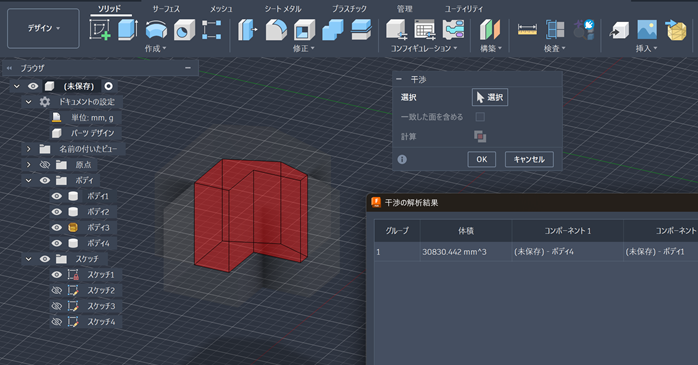
Task: Open the 構築 dropdown menu
Action: pos(491,49)
